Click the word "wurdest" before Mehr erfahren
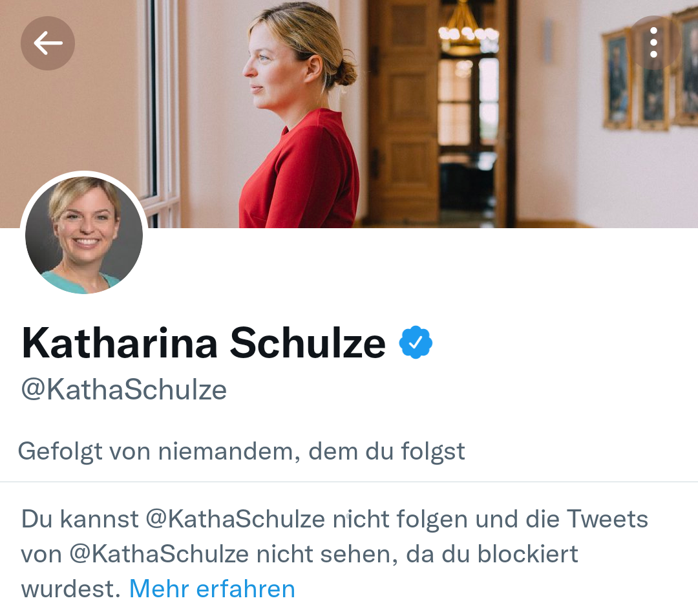Screen dimensions: 698x616 [70, 589]
